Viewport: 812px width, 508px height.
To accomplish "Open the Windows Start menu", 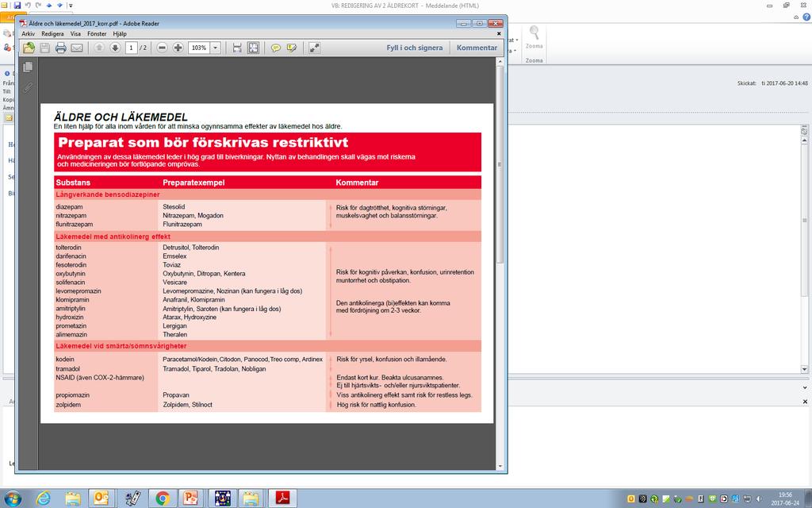I will 11,498.
